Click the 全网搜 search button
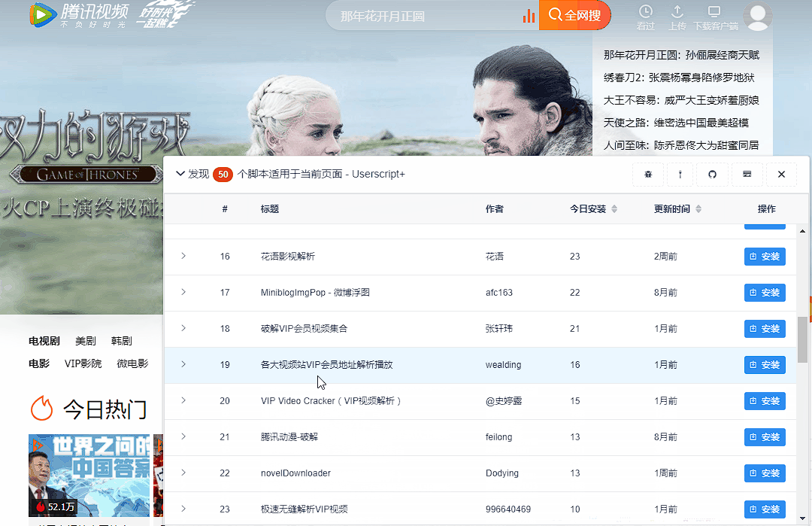This screenshot has width=812, height=526. click(x=575, y=15)
